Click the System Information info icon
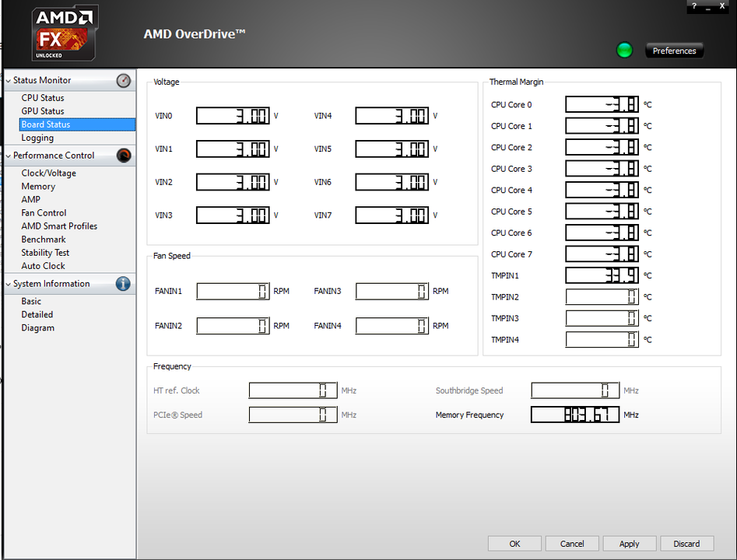Viewport: 737px width, 560px height. click(123, 284)
